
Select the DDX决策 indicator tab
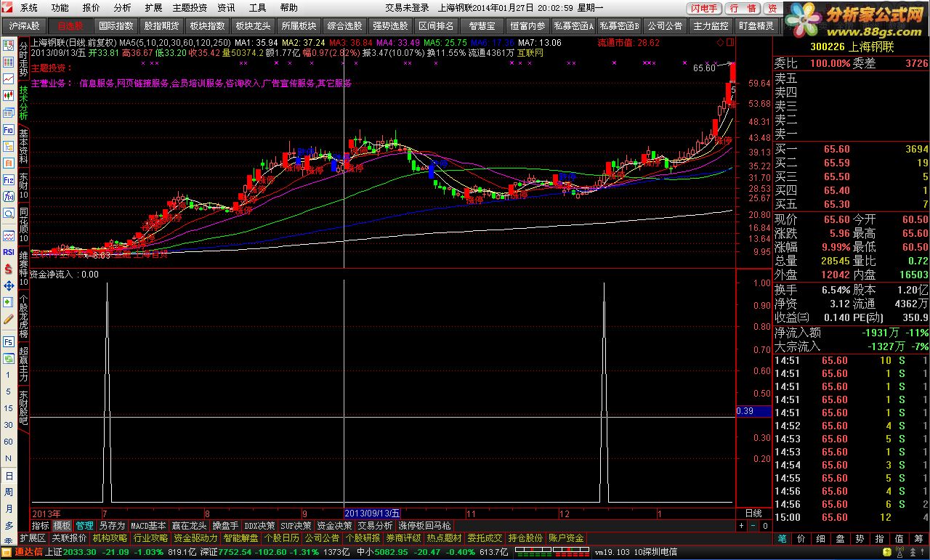[x=259, y=525]
